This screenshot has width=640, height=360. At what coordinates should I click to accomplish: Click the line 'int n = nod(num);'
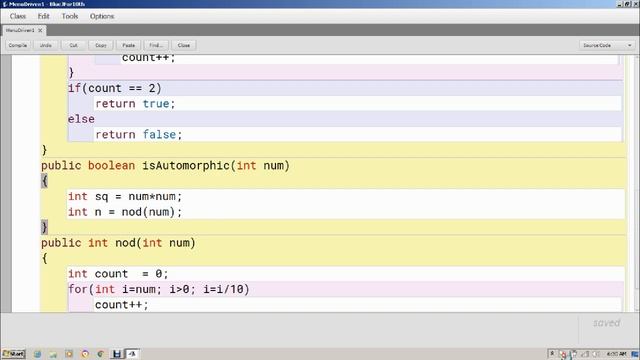[x=125, y=212]
